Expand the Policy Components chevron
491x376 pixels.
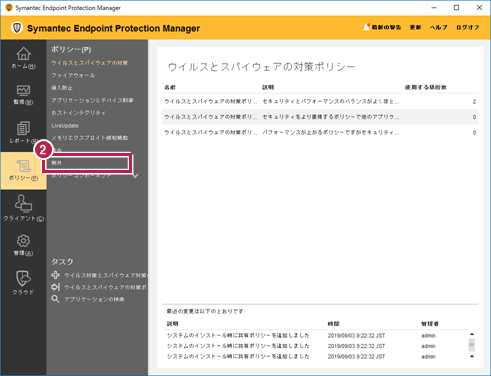coord(135,175)
